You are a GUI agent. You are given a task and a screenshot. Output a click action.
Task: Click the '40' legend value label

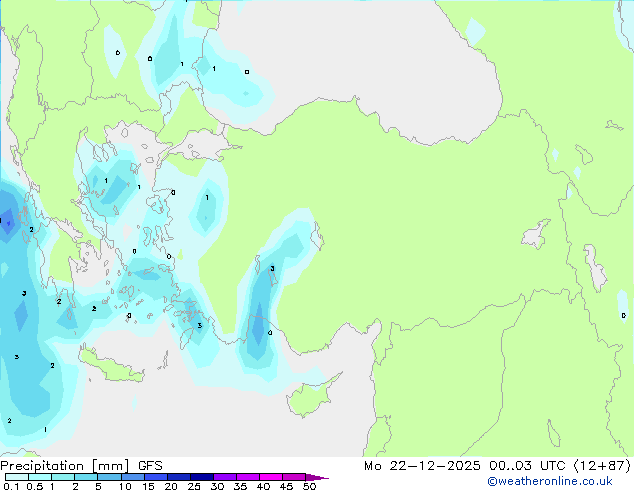(x=263, y=486)
